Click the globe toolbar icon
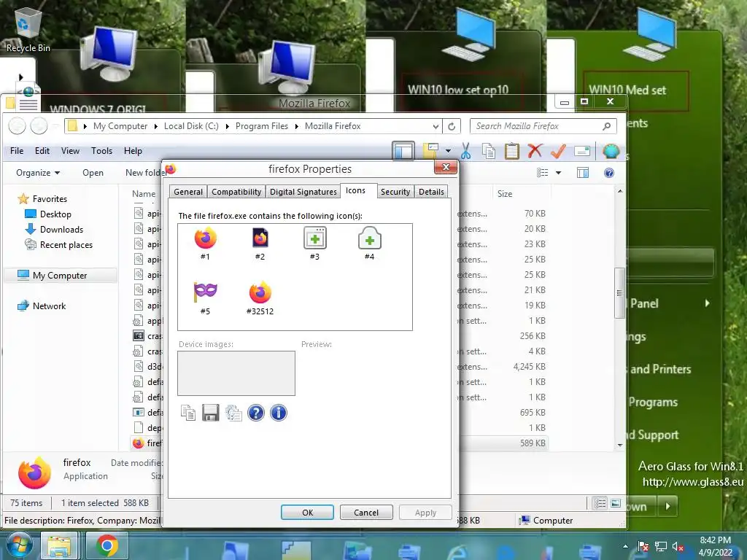The width and height of the screenshot is (747, 560). (611, 152)
